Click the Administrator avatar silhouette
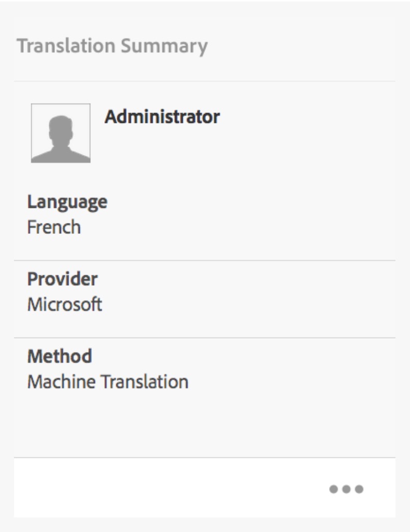The image size is (410, 532). pyautogui.click(x=61, y=133)
